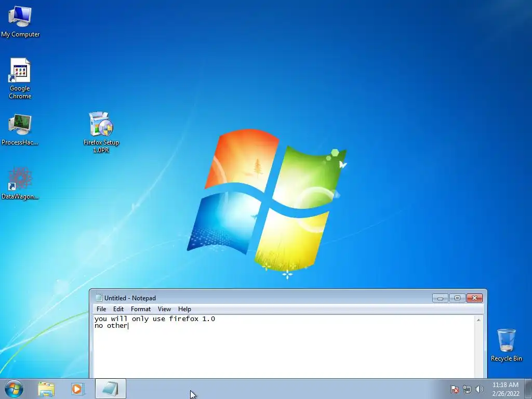This screenshot has height=399, width=532.
Task: Close the Untitled Notepad window
Action: pos(474,298)
